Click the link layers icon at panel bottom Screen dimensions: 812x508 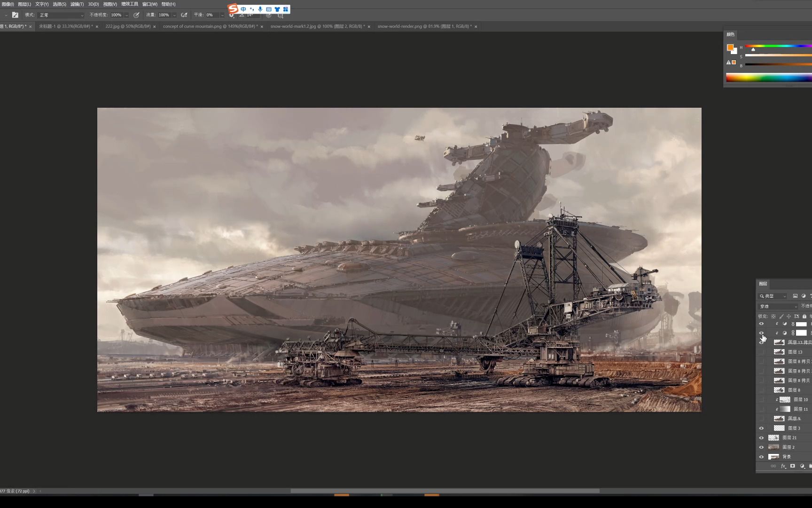click(x=773, y=466)
